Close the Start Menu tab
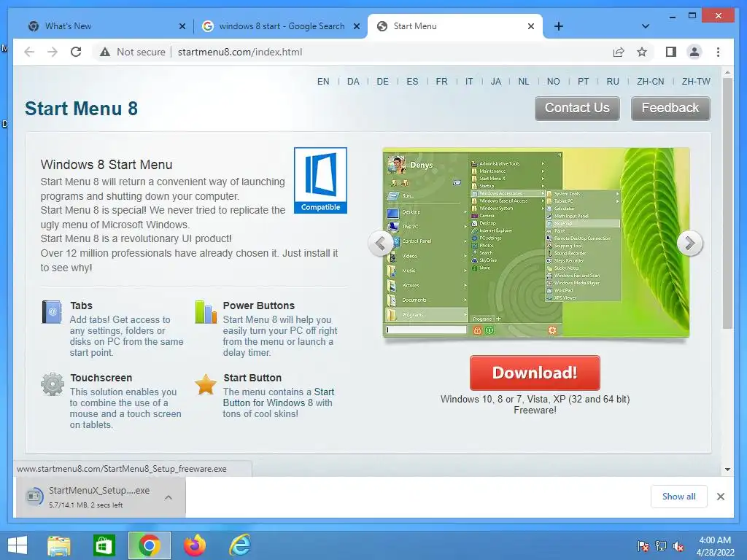747x560 pixels. (x=531, y=26)
